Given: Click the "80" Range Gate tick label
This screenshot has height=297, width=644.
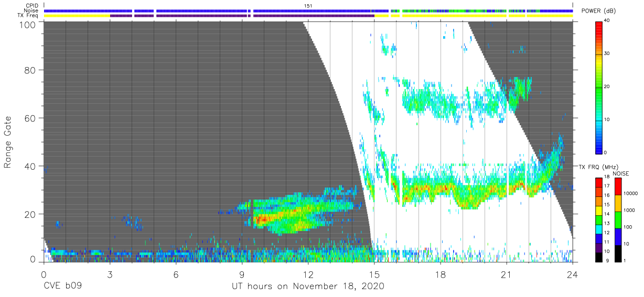Looking at the screenshot, I should click(x=30, y=71).
